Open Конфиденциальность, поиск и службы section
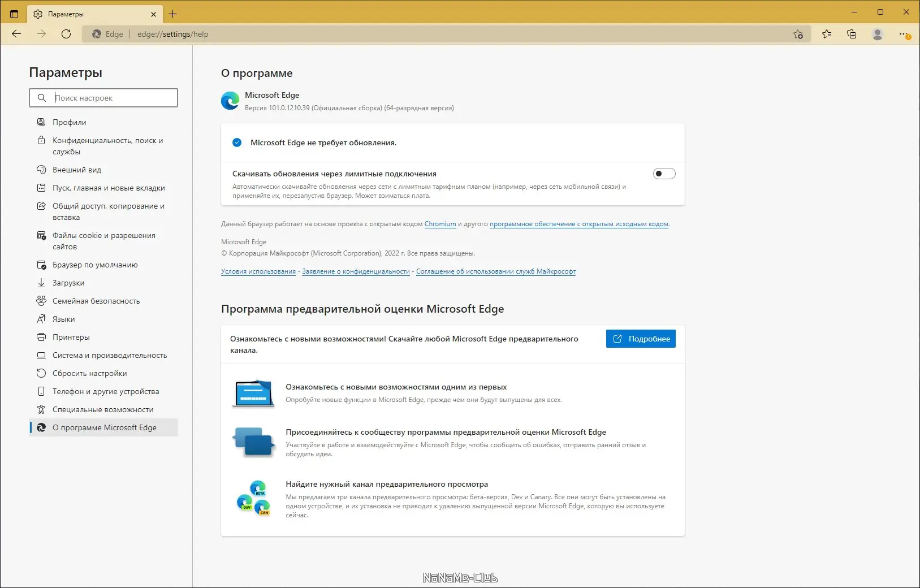This screenshot has width=920, height=588. tap(103, 146)
